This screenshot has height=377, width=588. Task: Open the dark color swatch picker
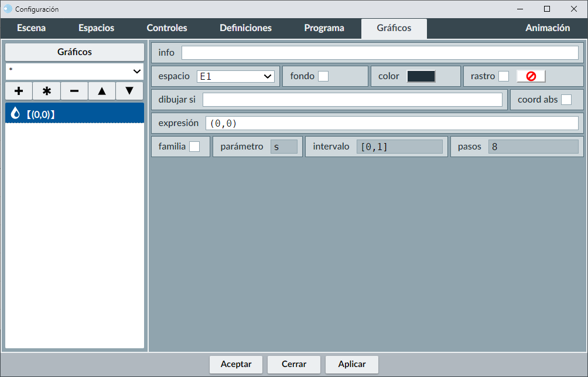coord(421,76)
